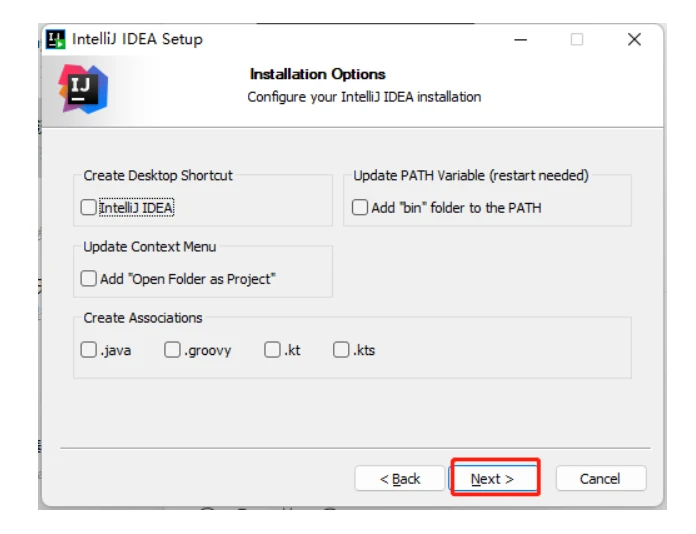Viewport: 696px width, 534px height.
Task: Associate .java files with IntelliJ IDEA
Action: click(89, 350)
